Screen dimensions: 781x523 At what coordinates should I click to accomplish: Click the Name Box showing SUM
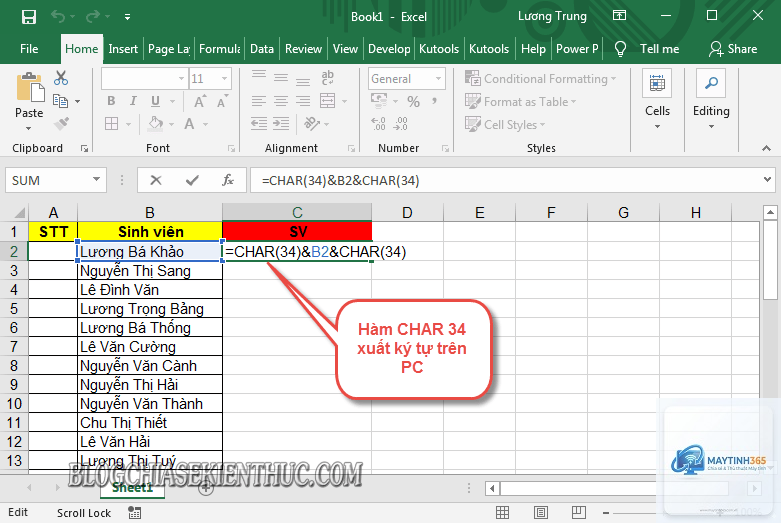click(56, 180)
